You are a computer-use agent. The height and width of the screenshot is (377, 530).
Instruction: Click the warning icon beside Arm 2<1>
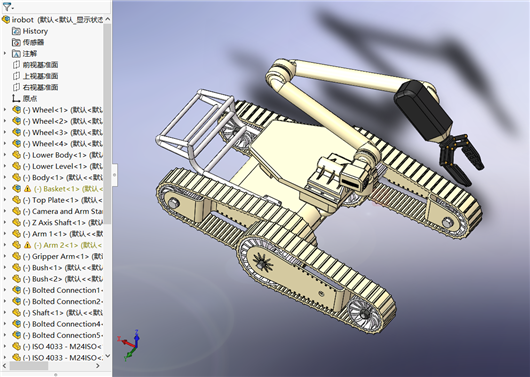click(27, 245)
